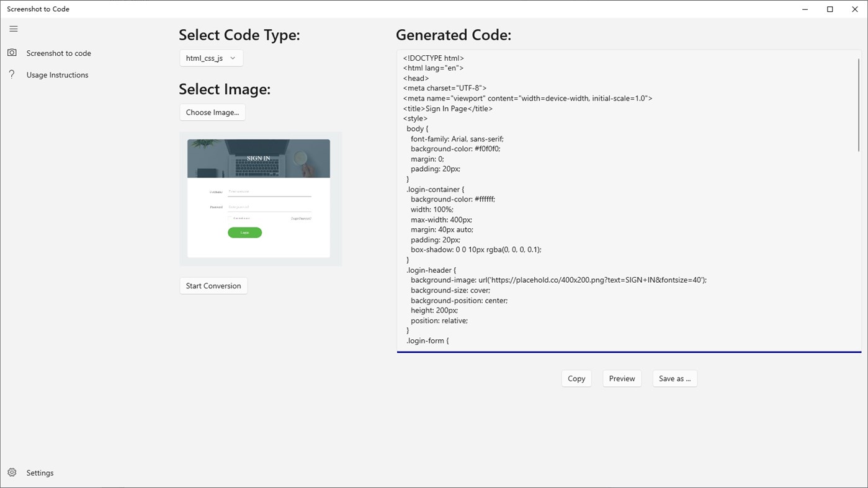Copy the generated code
The width and height of the screenshot is (868, 488).
point(576,379)
